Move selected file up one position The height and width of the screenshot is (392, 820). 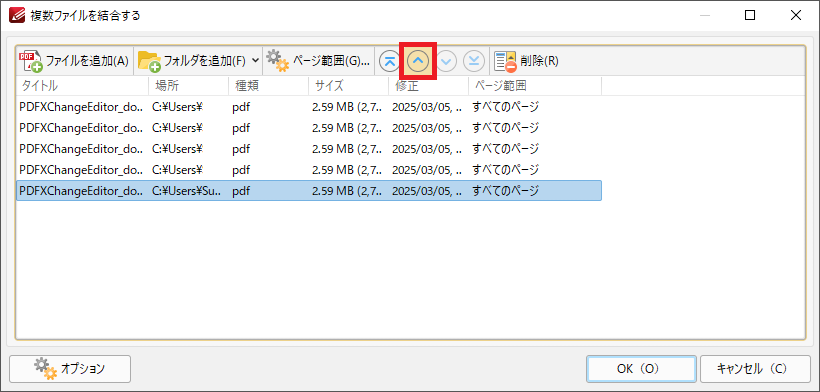pos(417,62)
